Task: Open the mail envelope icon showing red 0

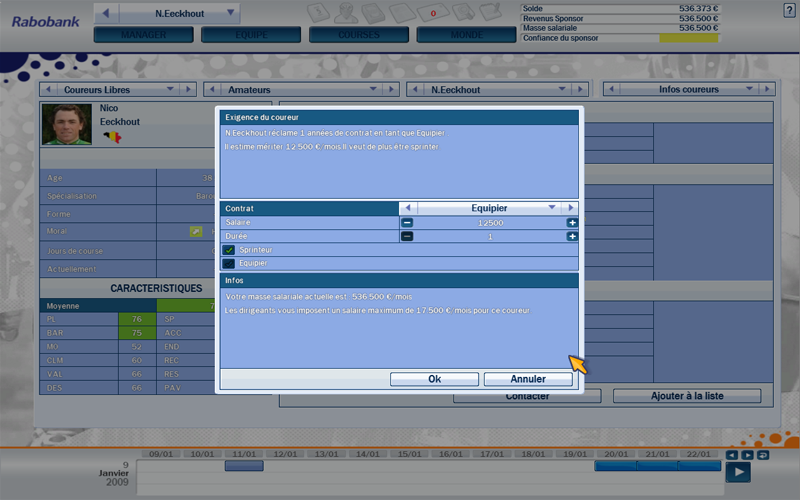Action: 433,12
